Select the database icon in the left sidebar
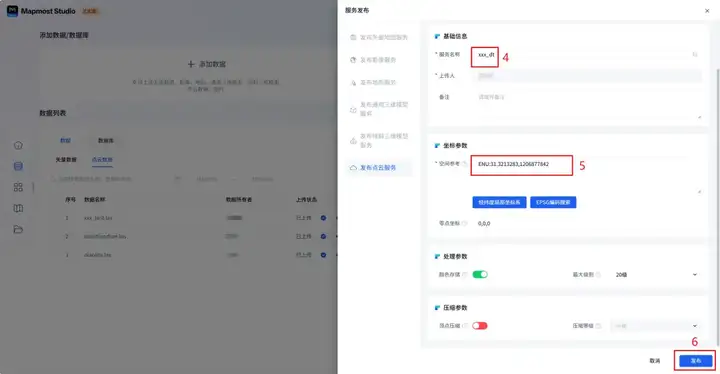 click(18, 166)
